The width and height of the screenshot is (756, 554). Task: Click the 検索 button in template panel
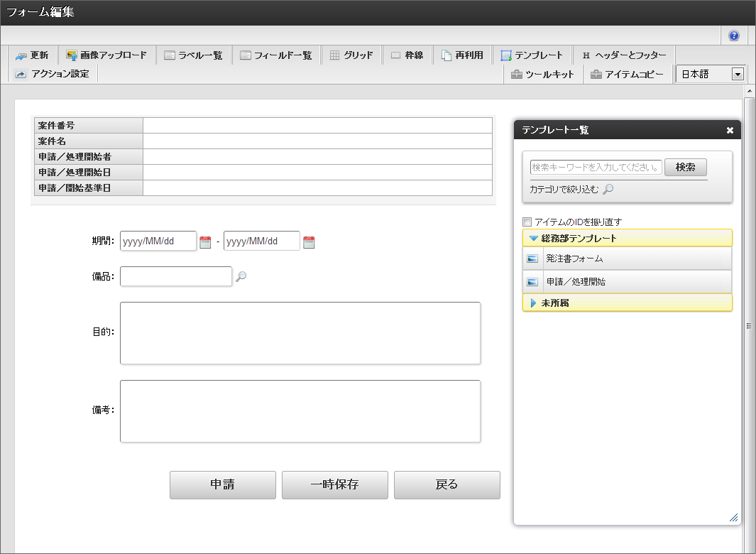coord(685,168)
